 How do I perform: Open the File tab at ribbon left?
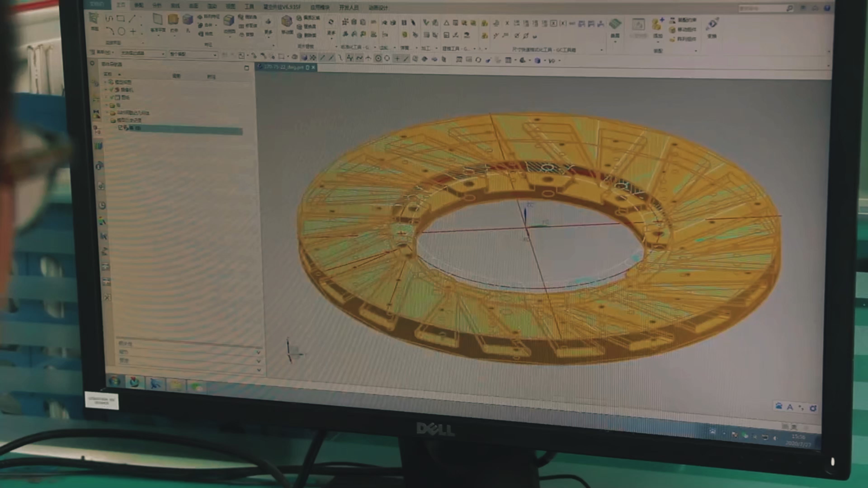pyautogui.click(x=97, y=4)
